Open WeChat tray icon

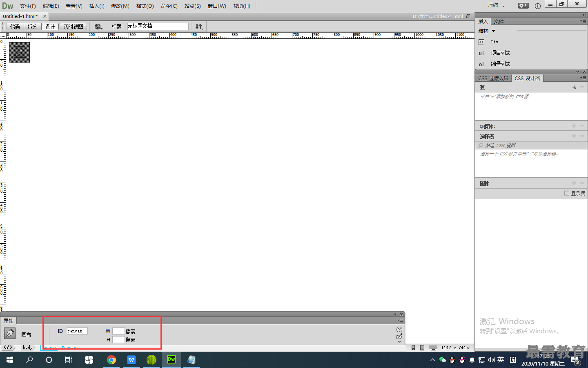point(443,360)
